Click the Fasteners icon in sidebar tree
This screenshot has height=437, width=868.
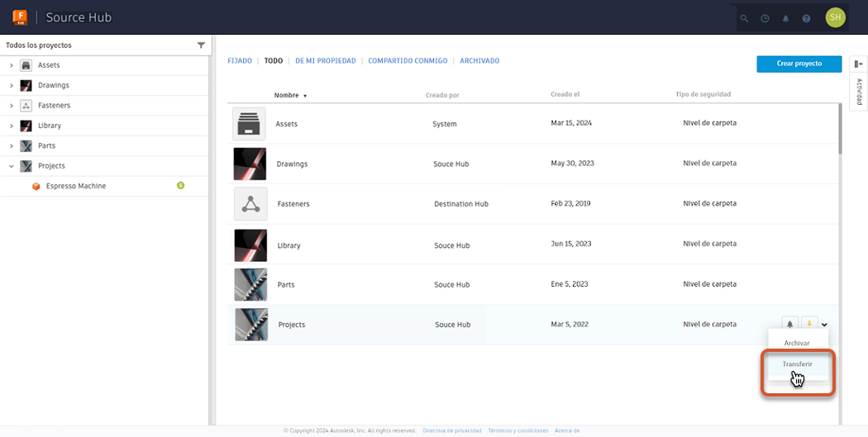click(x=26, y=106)
